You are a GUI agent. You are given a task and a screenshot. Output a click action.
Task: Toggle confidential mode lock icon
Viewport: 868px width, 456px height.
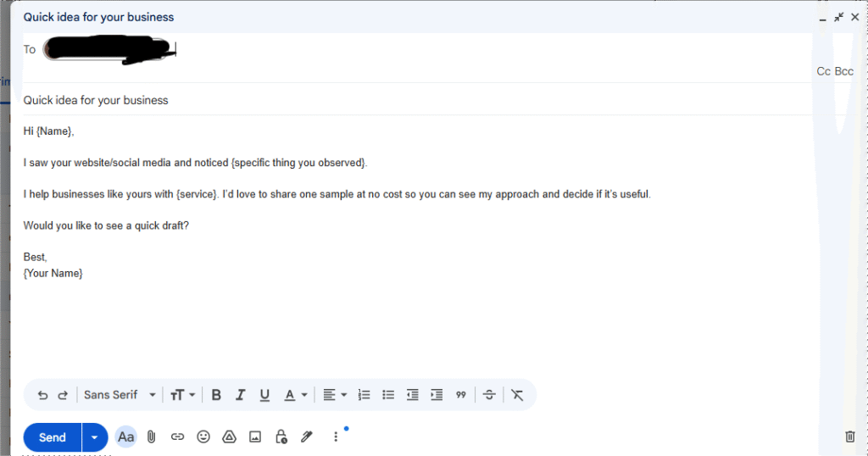(281, 437)
